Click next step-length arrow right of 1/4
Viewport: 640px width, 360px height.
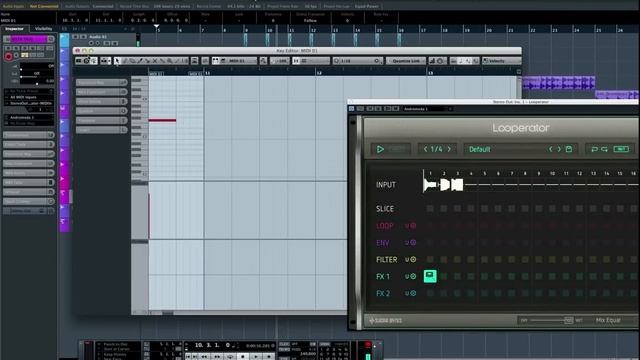tap(449, 149)
